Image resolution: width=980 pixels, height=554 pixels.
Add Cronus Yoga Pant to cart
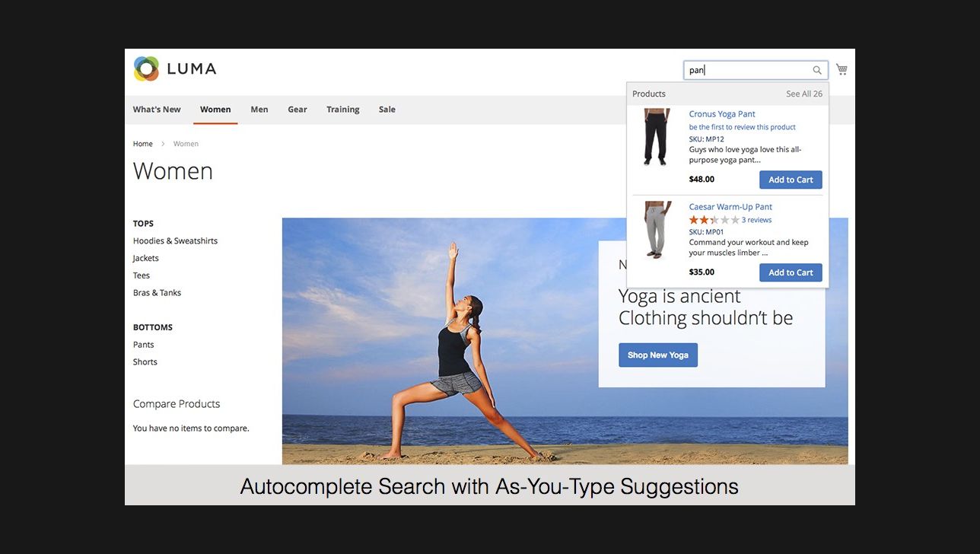click(790, 180)
